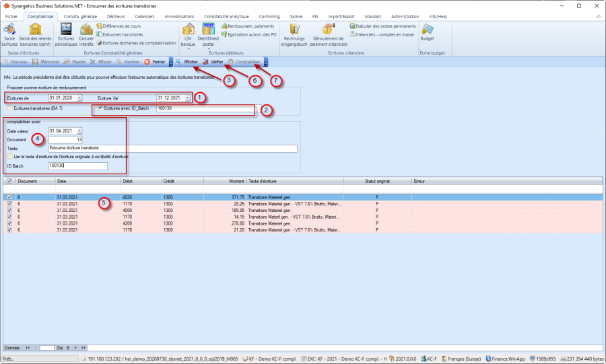Enable Ecritures transitoires (BA 7) checkbox
Viewport: 606px width, 364px height.
[9, 108]
